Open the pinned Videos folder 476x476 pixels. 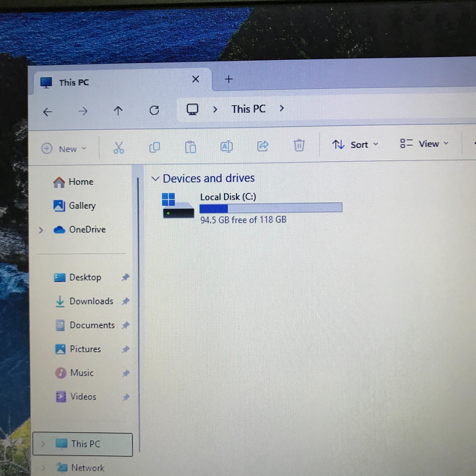[76, 397]
